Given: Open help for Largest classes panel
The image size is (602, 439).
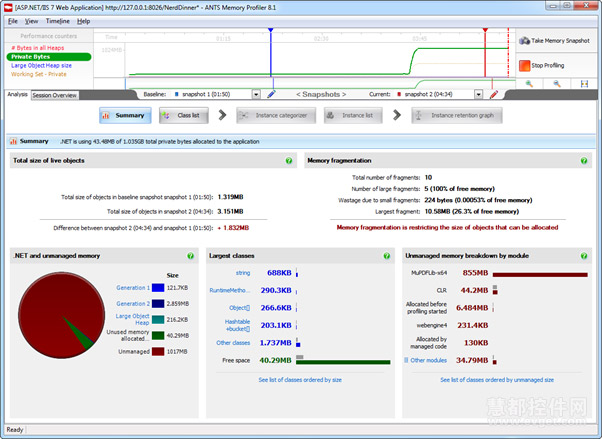Looking at the screenshot, I should [387, 256].
